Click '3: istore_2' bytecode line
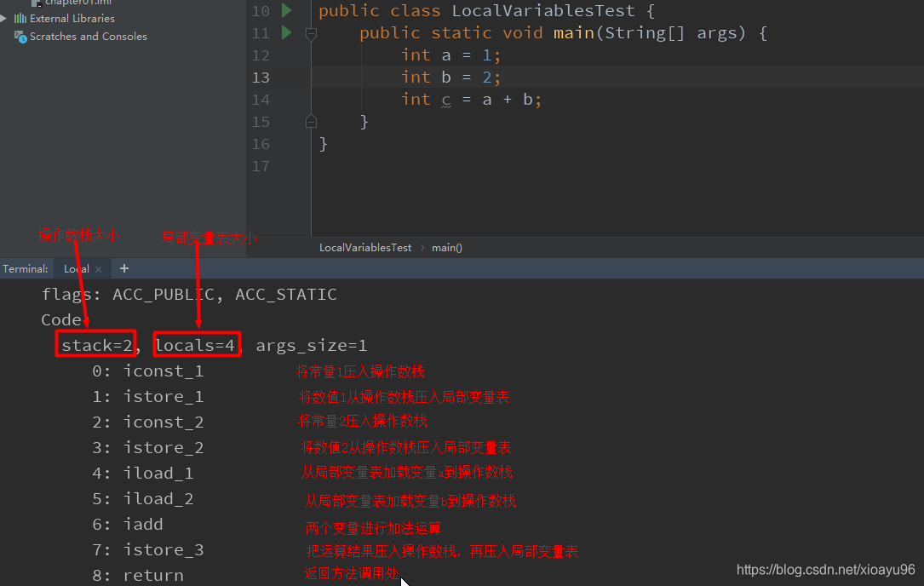The height and width of the screenshot is (586, 924). tap(148, 447)
